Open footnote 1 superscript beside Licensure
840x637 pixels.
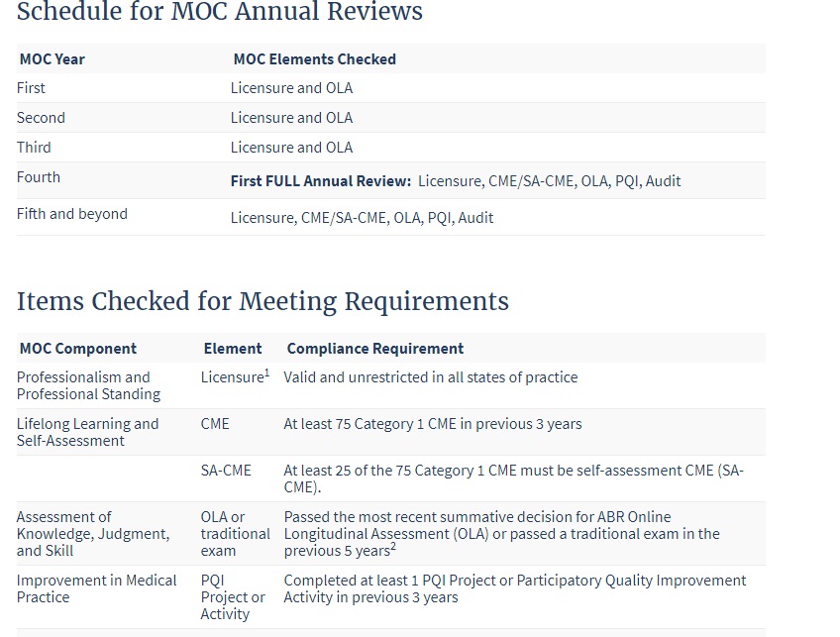coord(267,372)
